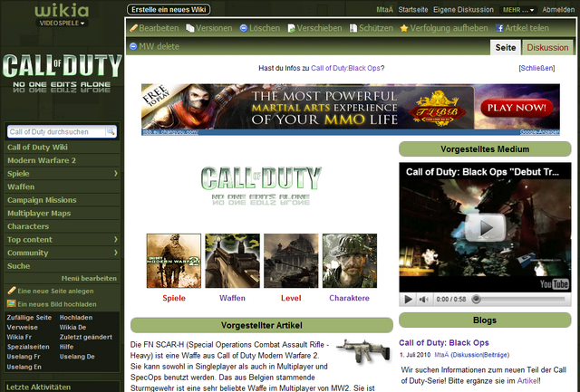Click the Abmelden logout link

point(558,10)
